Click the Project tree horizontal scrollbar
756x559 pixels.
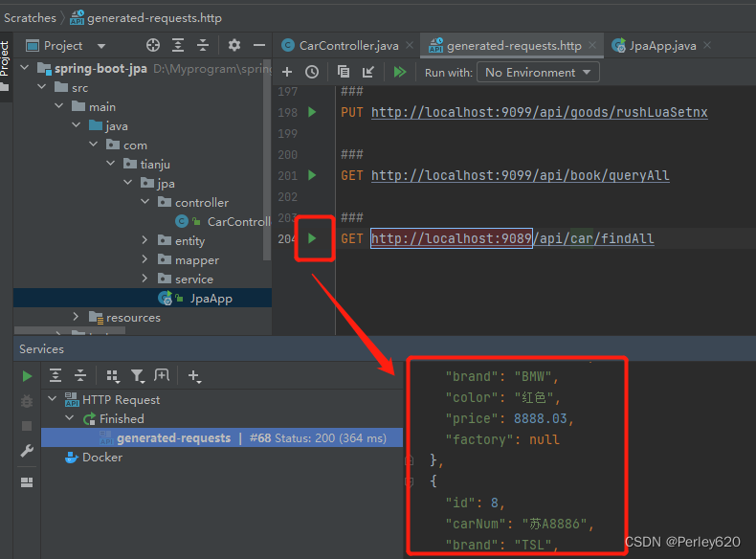tap(70, 330)
